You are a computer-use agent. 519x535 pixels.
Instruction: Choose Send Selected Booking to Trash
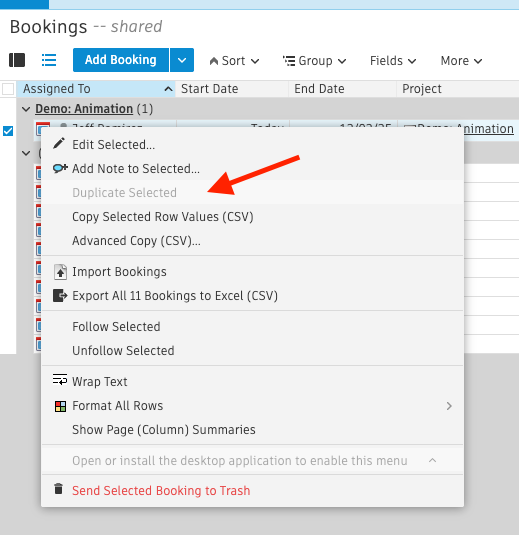point(252,491)
